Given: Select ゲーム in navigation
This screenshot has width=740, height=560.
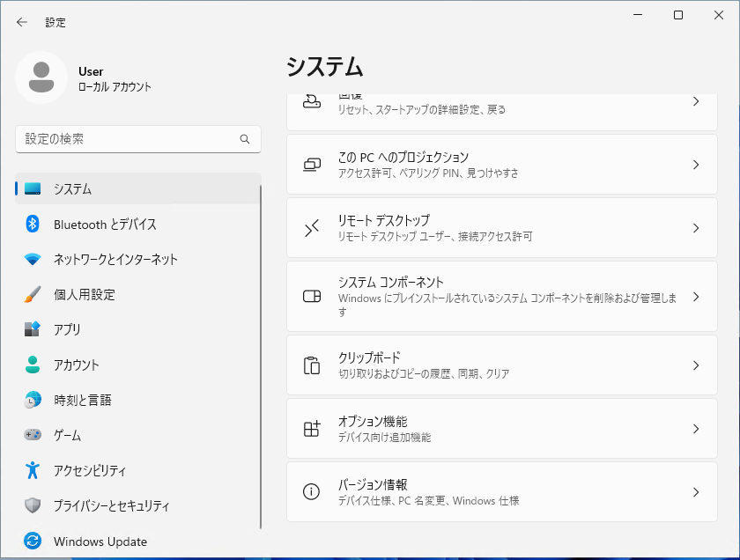Looking at the screenshot, I should [x=137, y=435].
